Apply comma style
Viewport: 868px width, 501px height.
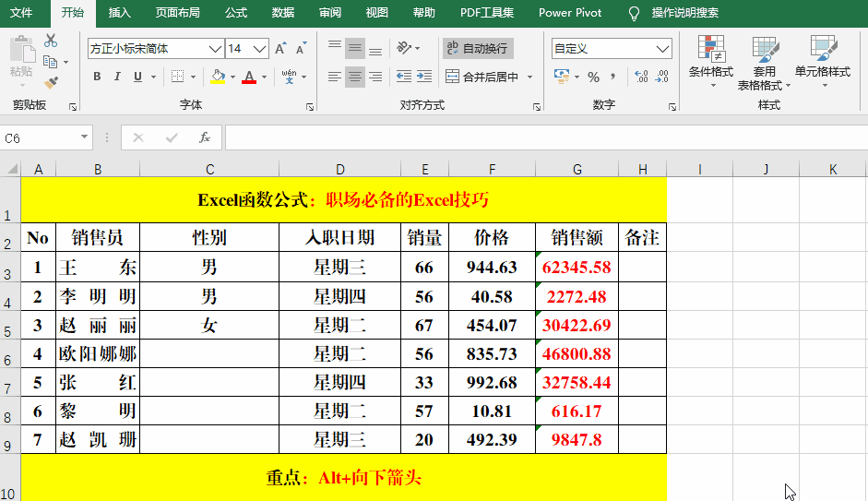pyautogui.click(x=613, y=77)
